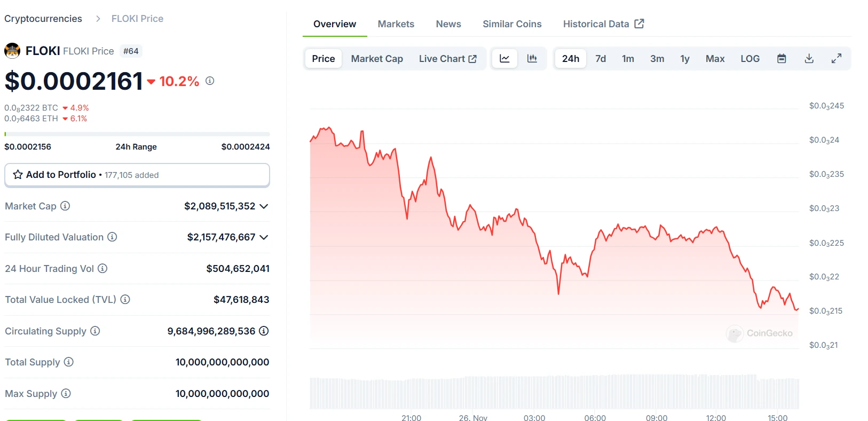
Task: Open the Live Chart link
Action: click(447, 58)
